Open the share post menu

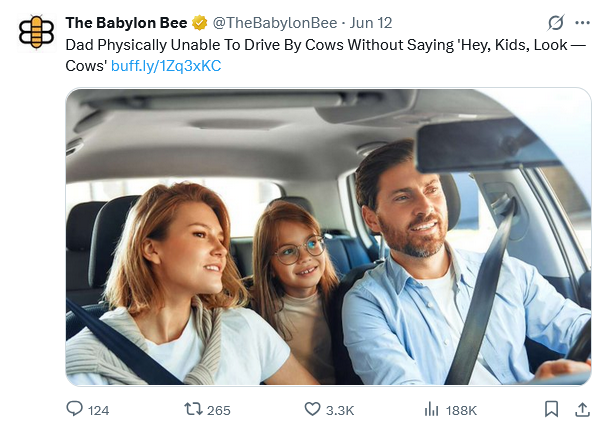coord(582,409)
